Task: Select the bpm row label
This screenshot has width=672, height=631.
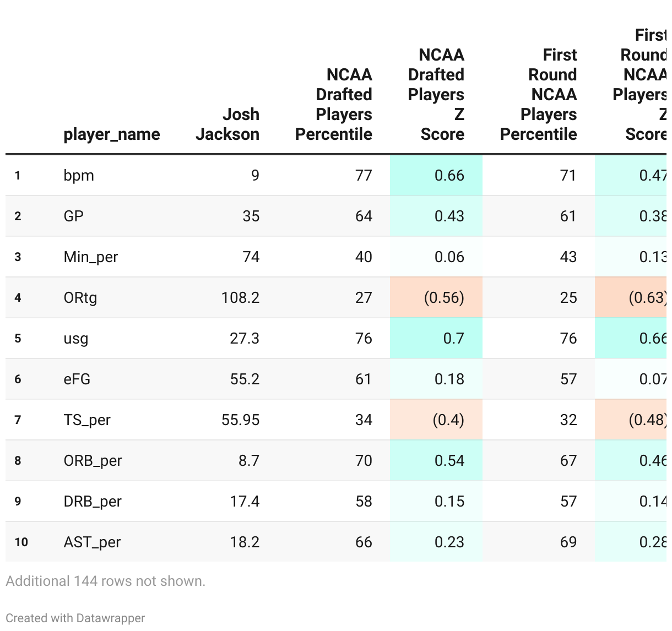Action: pyautogui.click(x=79, y=176)
